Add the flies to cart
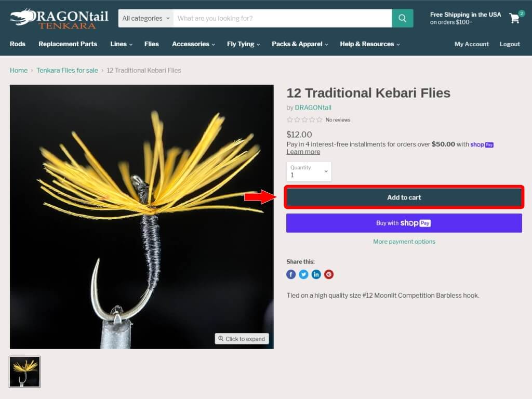 coord(404,197)
